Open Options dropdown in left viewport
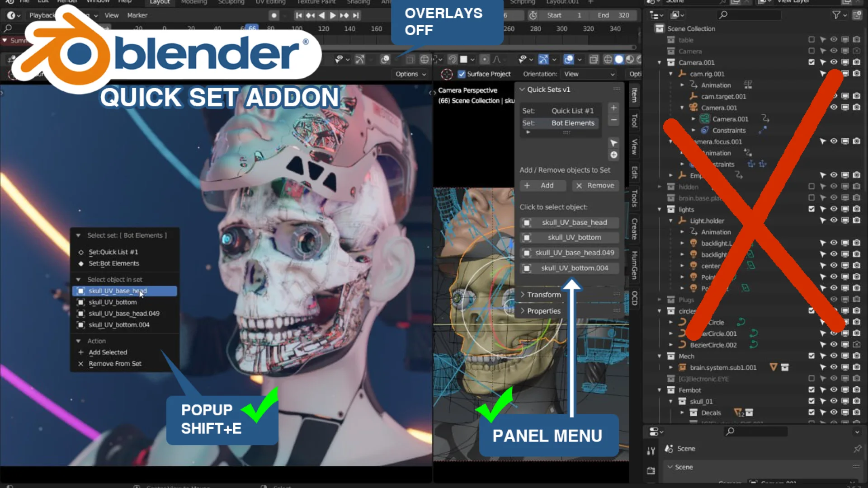868x488 pixels. [x=410, y=74]
